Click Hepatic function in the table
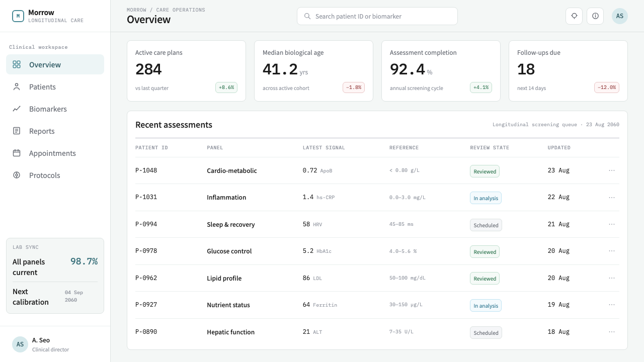644x362 pixels. click(231, 332)
